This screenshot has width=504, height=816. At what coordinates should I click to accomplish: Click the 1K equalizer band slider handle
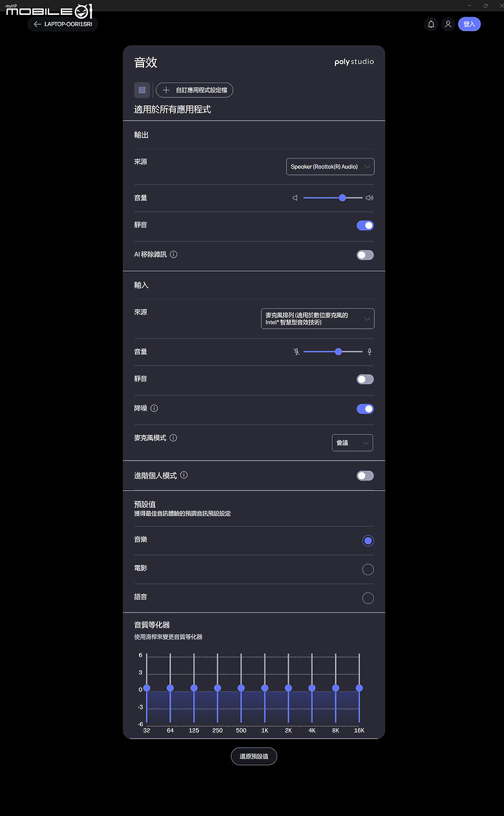265,688
